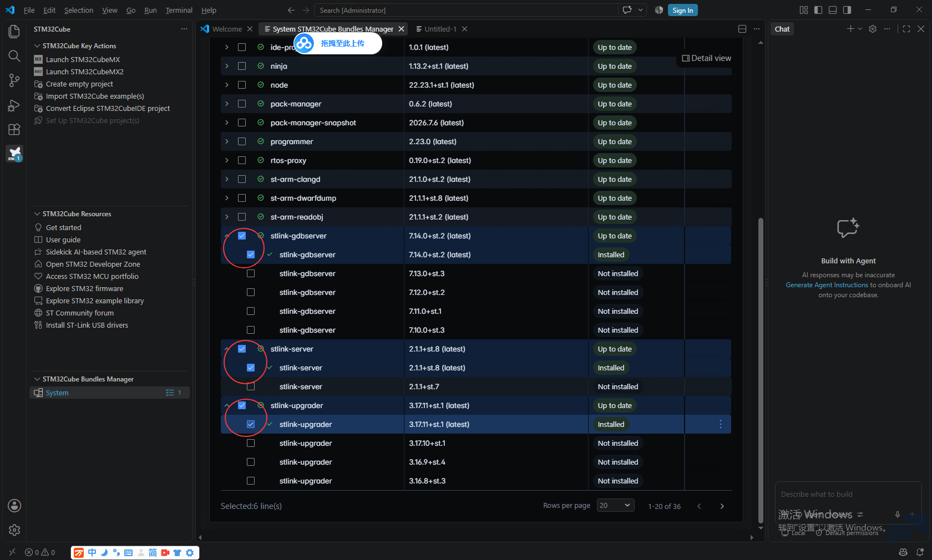Viewport: 932px width, 560px height.
Task: Switch to the Welcome tab
Action: tap(226, 29)
